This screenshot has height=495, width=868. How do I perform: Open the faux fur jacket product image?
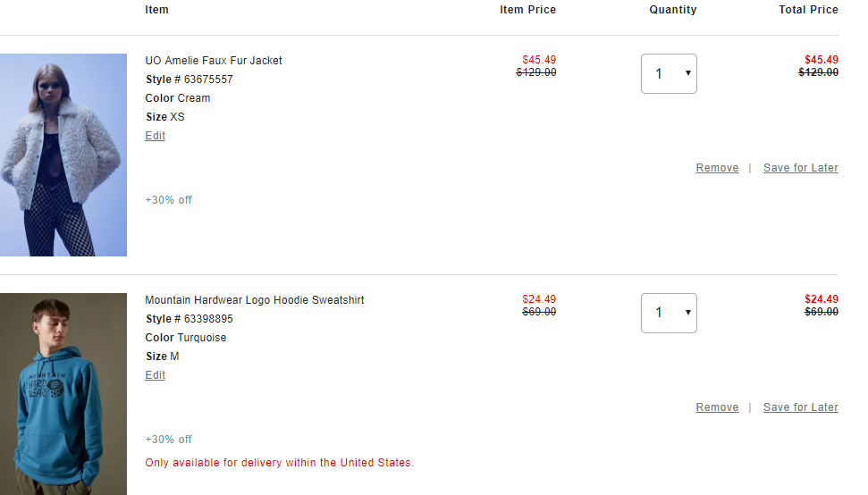coord(63,155)
